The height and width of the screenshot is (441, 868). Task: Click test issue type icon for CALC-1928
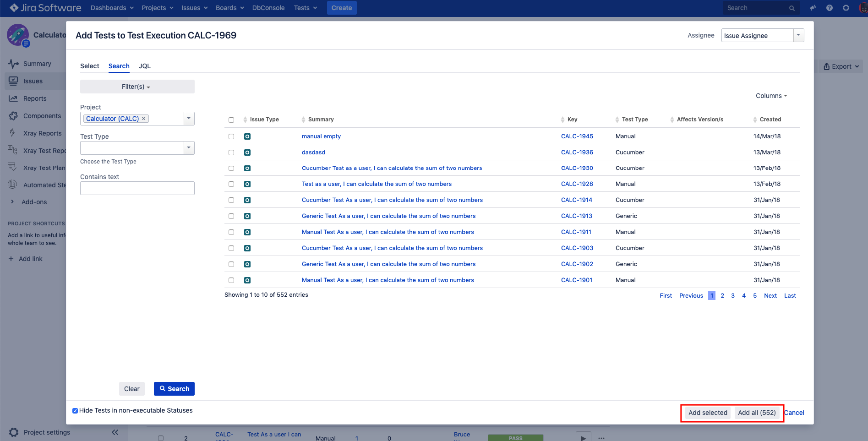[x=247, y=184]
